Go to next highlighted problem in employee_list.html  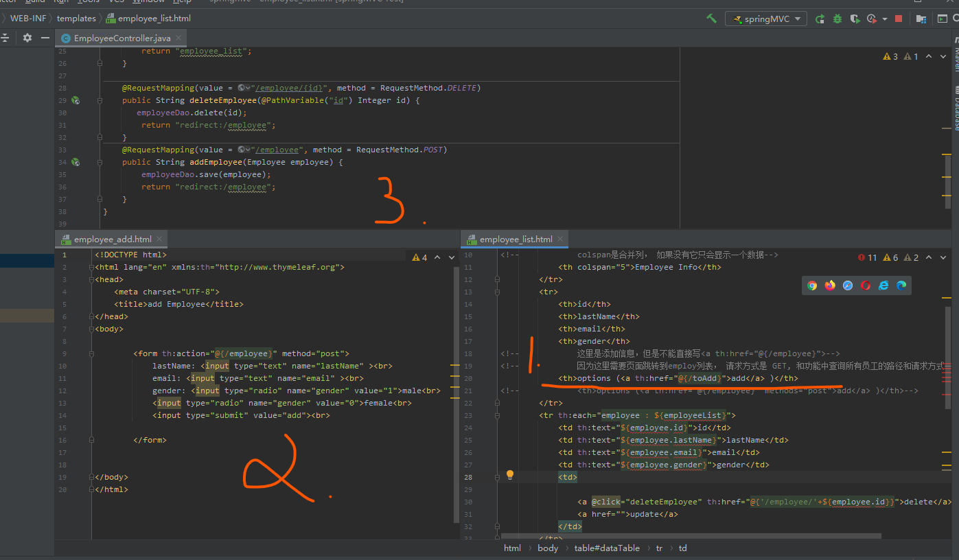click(x=944, y=257)
